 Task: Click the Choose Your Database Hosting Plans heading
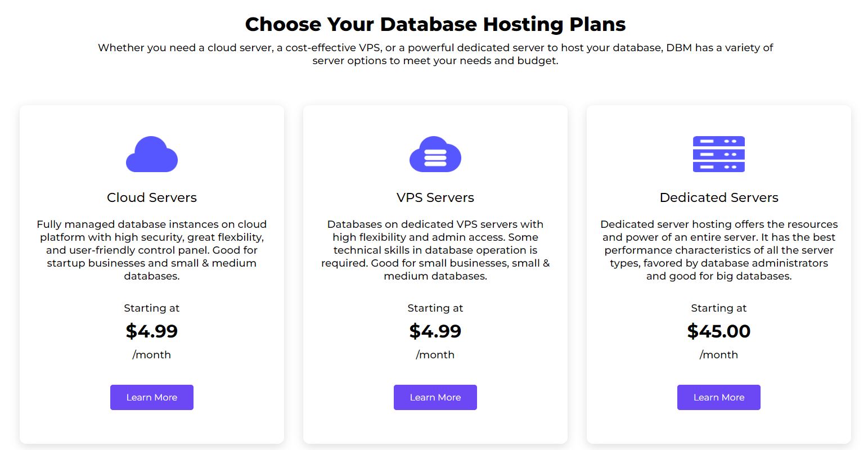point(435,24)
